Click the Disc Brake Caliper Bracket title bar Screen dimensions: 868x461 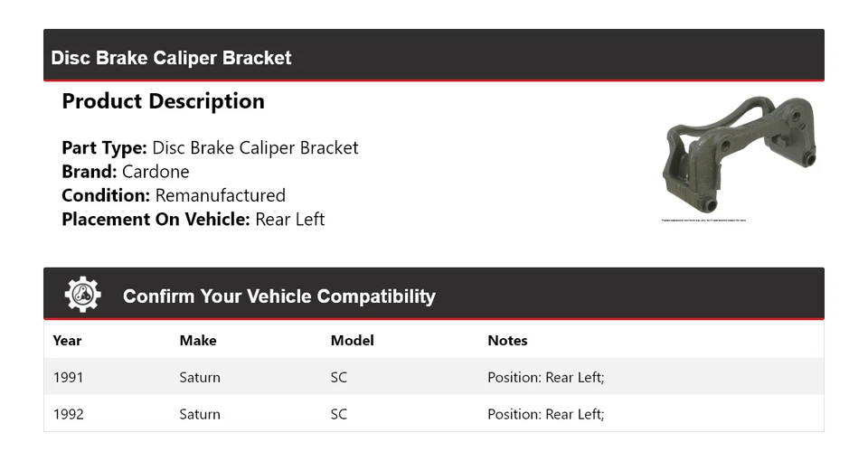tap(171, 58)
